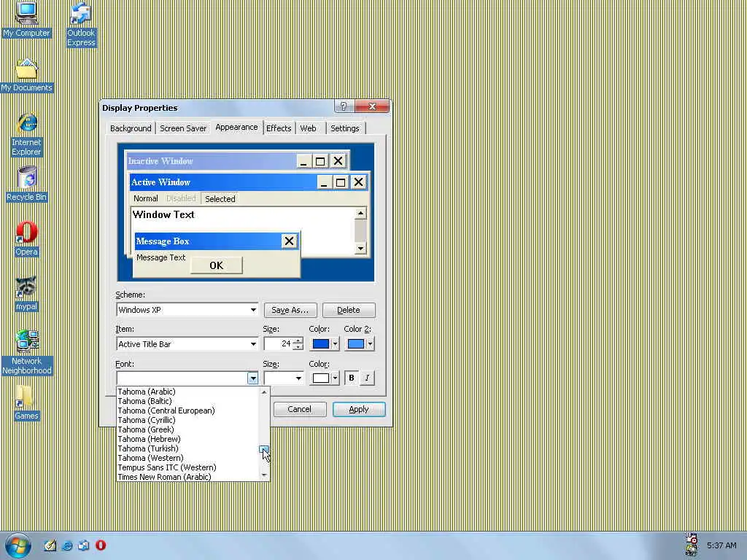The height and width of the screenshot is (560, 747).
Task: Open the mypal raccoon desktop icon
Action: click(x=26, y=293)
